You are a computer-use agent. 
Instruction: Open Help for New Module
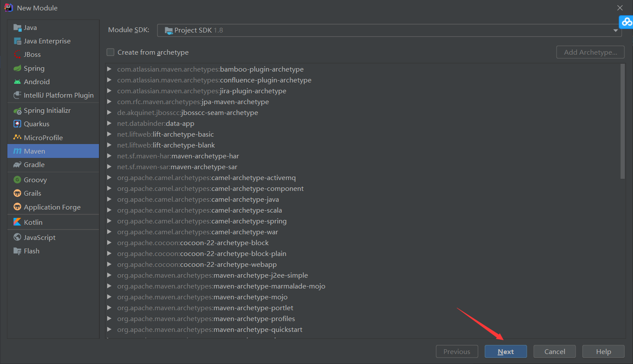603,351
